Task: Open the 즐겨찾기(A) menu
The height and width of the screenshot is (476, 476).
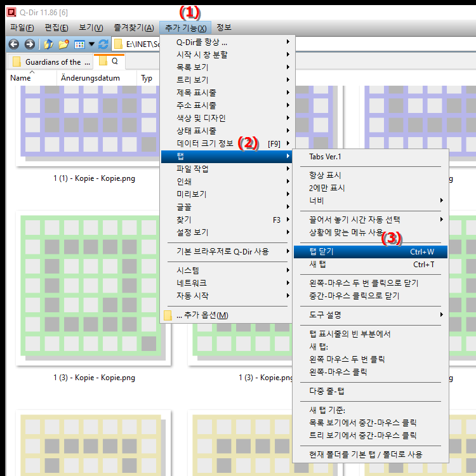Action: (134, 28)
